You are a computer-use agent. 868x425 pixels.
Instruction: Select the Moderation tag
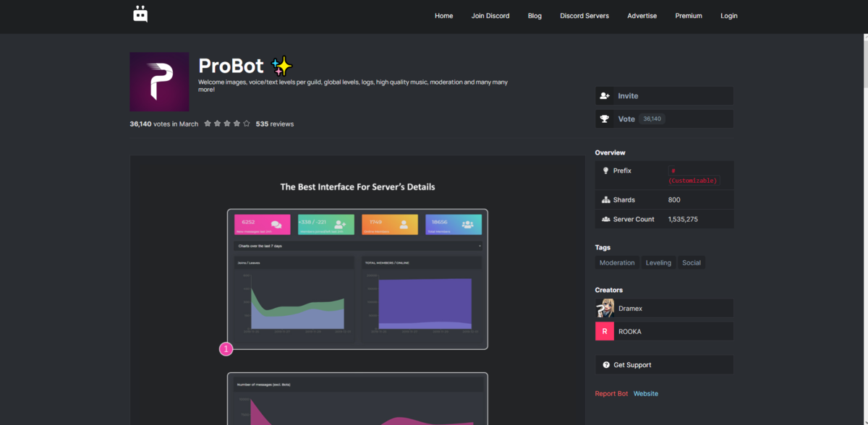click(x=617, y=262)
